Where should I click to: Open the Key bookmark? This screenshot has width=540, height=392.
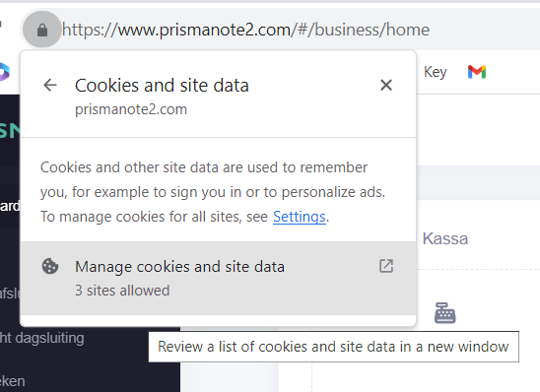click(x=436, y=72)
